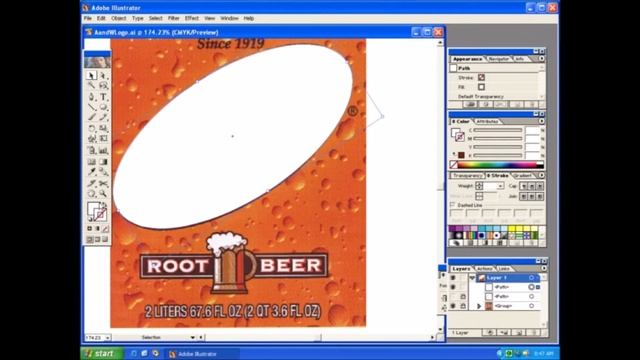Switch to the Transparency tab
This screenshot has width=640, height=360.
pos(468,176)
